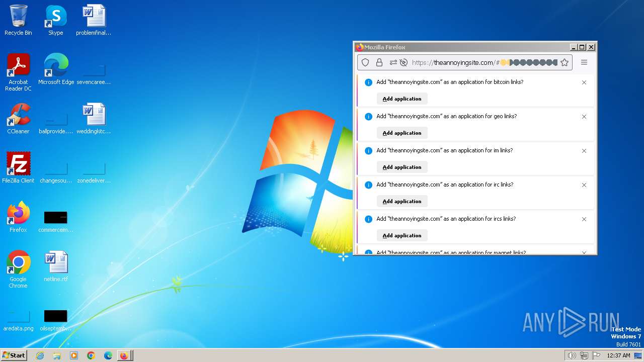Dismiss the irc links notification
Viewport: 644px width, 362px height.
pos(584,185)
